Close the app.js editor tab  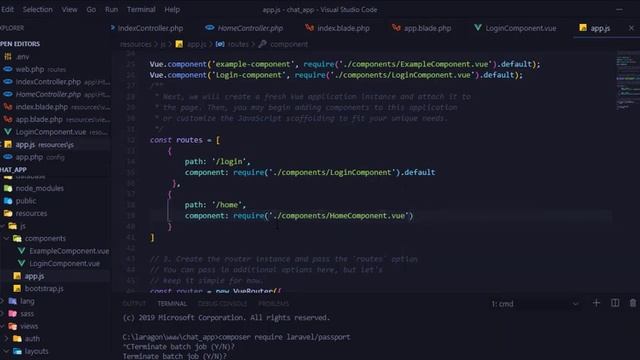(631, 28)
